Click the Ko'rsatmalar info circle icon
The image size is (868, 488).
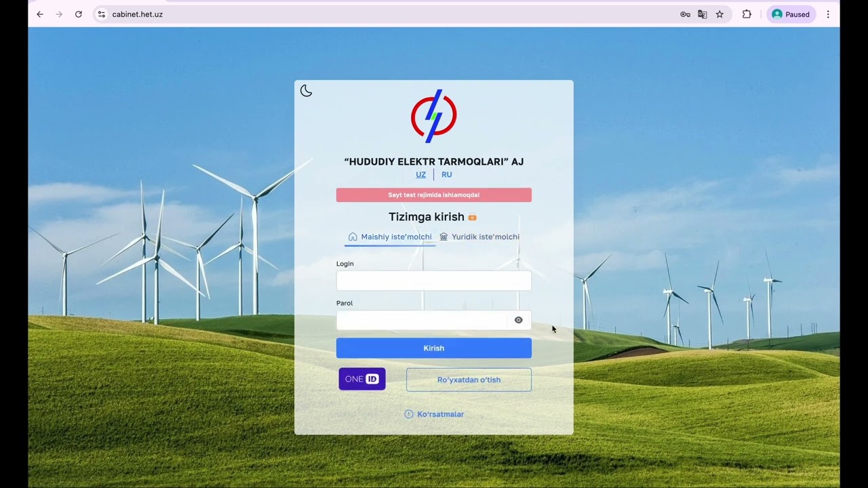point(409,414)
